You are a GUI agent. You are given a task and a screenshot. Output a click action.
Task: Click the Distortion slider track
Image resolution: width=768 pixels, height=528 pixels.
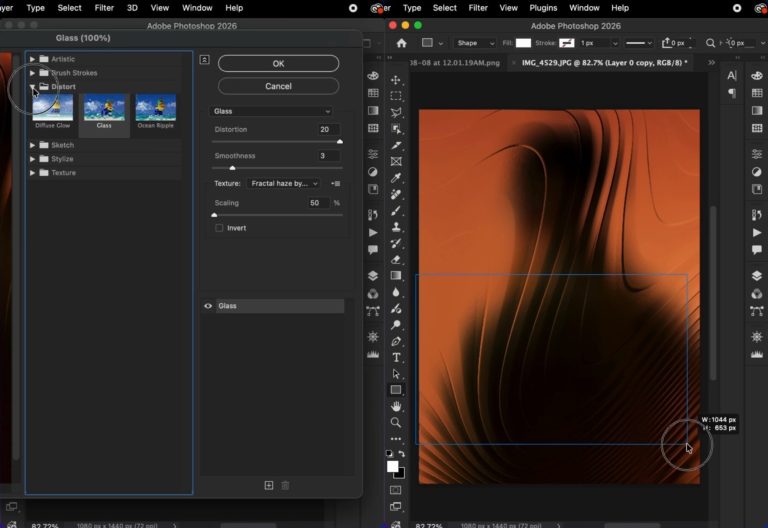point(277,142)
